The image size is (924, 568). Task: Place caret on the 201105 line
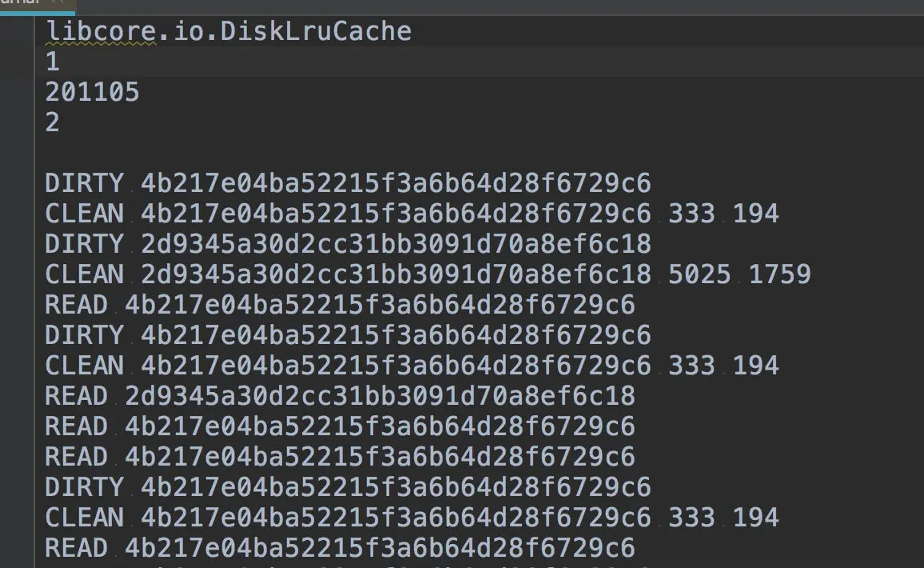[93, 92]
